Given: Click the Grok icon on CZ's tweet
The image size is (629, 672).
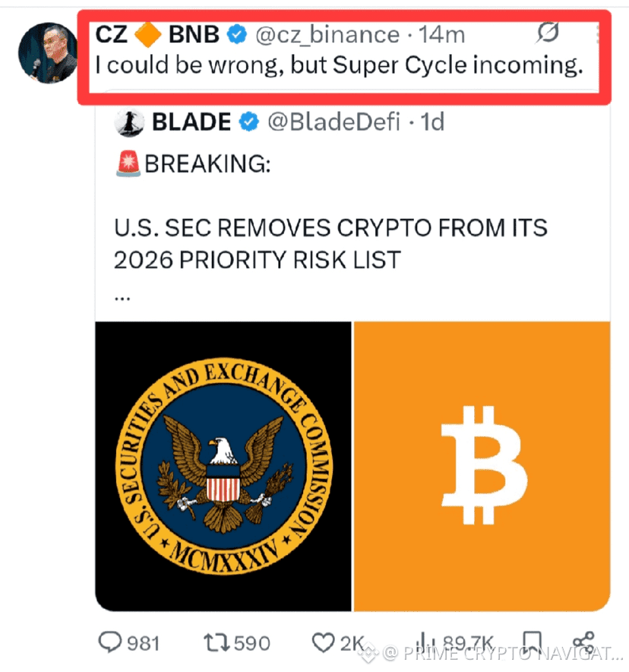Looking at the screenshot, I should tap(548, 33).
